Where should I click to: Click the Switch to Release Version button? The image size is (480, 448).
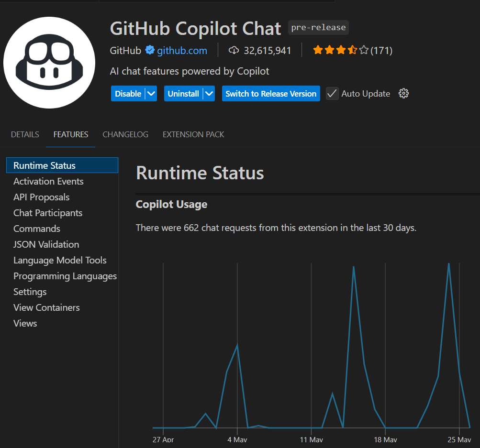(271, 93)
